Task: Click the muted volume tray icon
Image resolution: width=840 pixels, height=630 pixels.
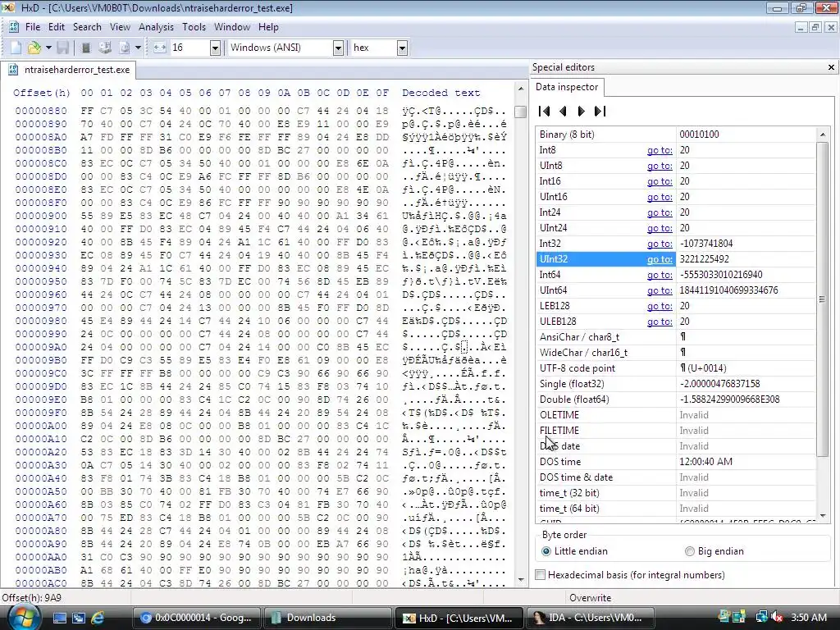Action: coord(777,618)
